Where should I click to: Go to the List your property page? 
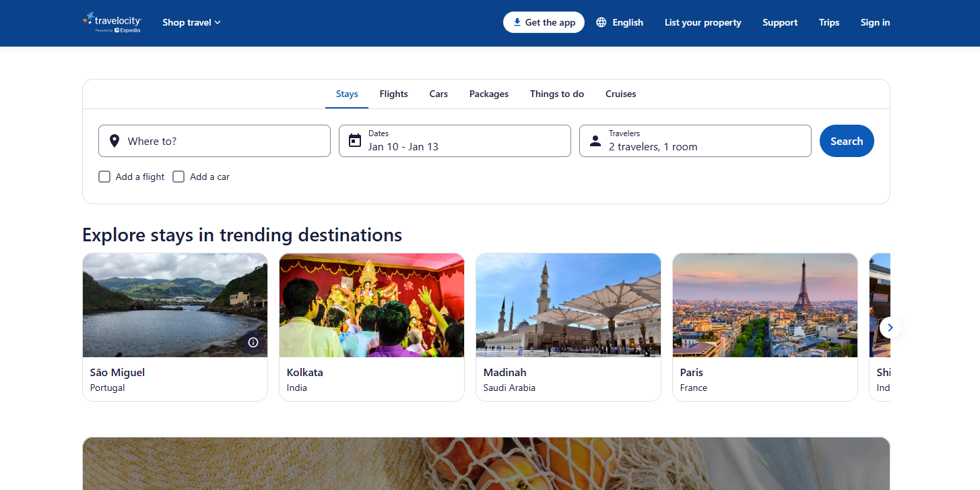(x=703, y=22)
